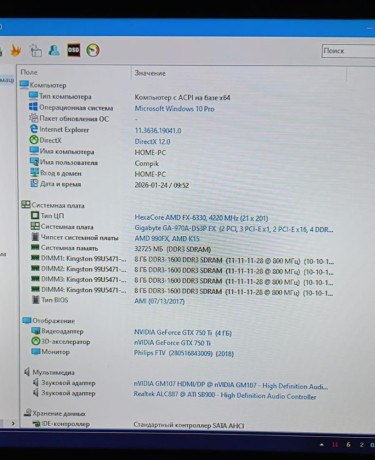This screenshot has height=460, width=375.
Task: Select Стандартный контроллер SATA AHCI value
Action: 189,425
